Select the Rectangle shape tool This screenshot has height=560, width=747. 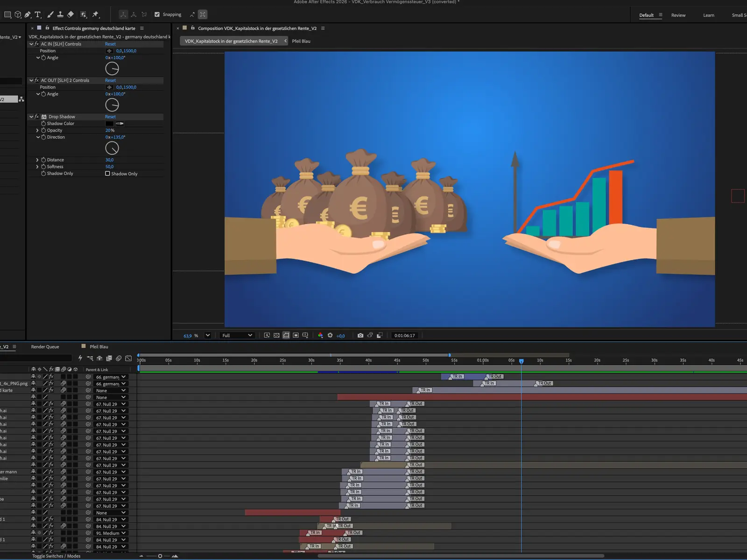pos(8,14)
